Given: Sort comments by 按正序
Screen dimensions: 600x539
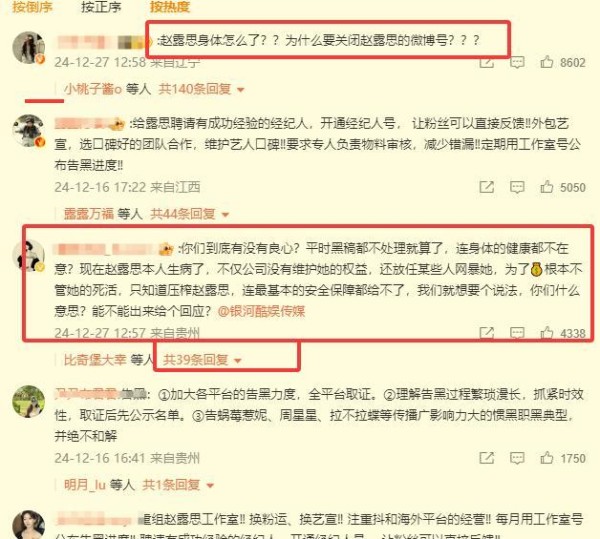Looking at the screenshot, I should tap(101, 7).
